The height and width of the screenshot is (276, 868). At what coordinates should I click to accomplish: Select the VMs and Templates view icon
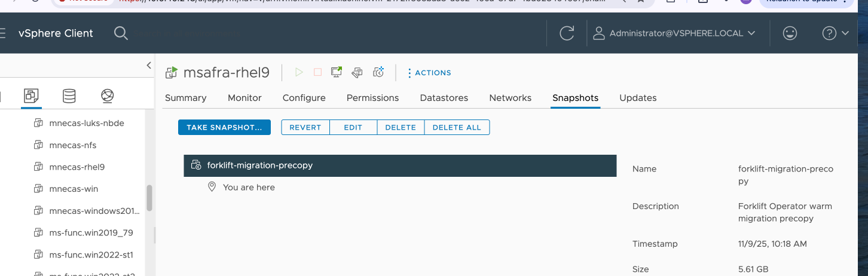pos(31,96)
